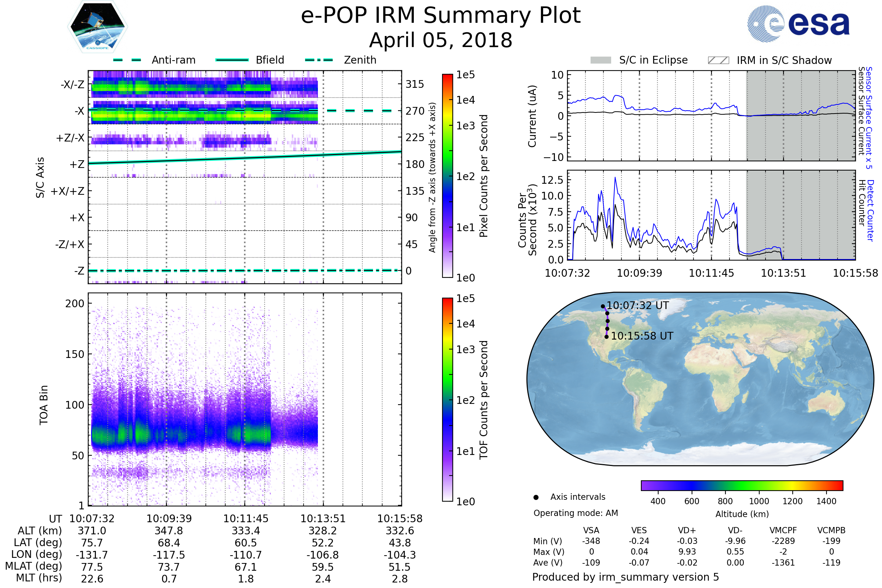Viewport: 882px width, 588px height.
Task: Click the 10:07:32 UT map track label
Action: tap(638, 306)
